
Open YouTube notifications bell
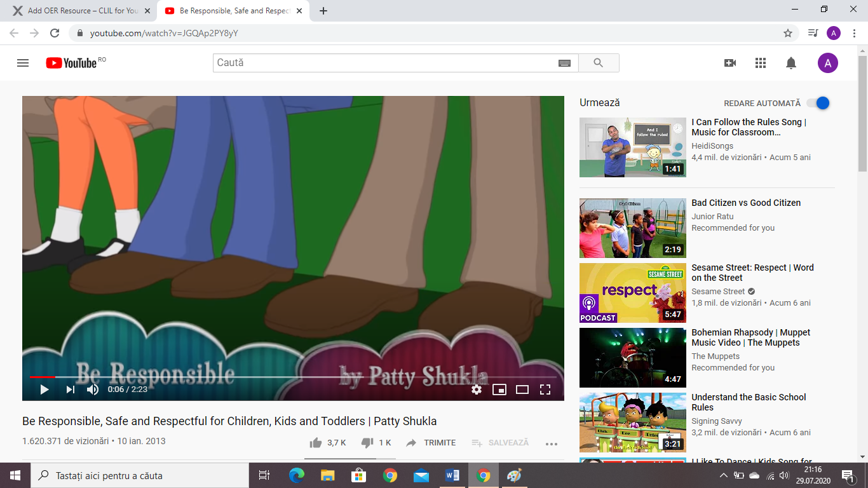pos(791,63)
